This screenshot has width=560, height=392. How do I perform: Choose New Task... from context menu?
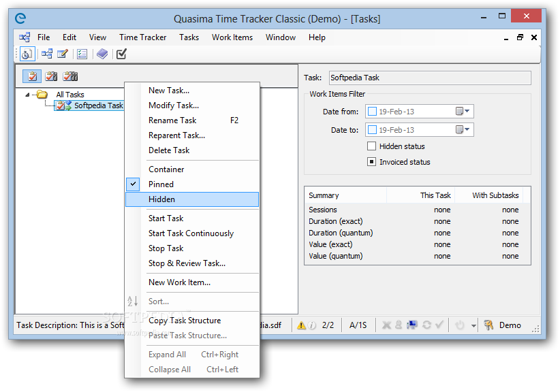[x=192, y=91]
